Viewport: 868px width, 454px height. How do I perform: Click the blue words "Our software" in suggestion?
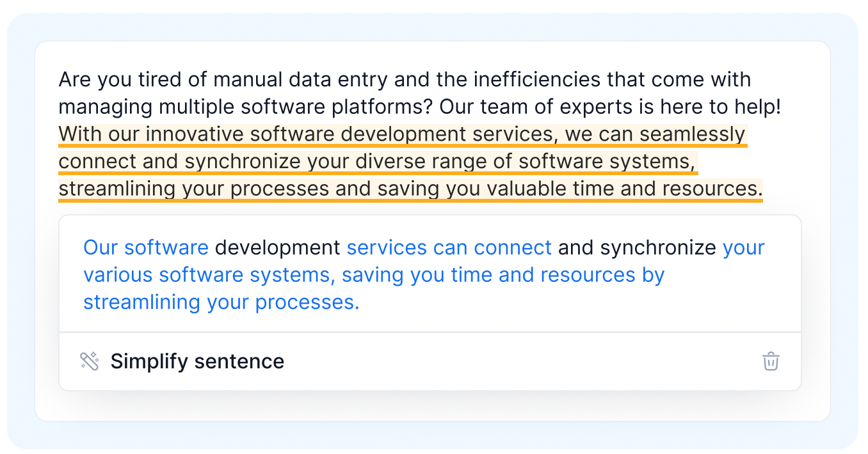[146, 247]
